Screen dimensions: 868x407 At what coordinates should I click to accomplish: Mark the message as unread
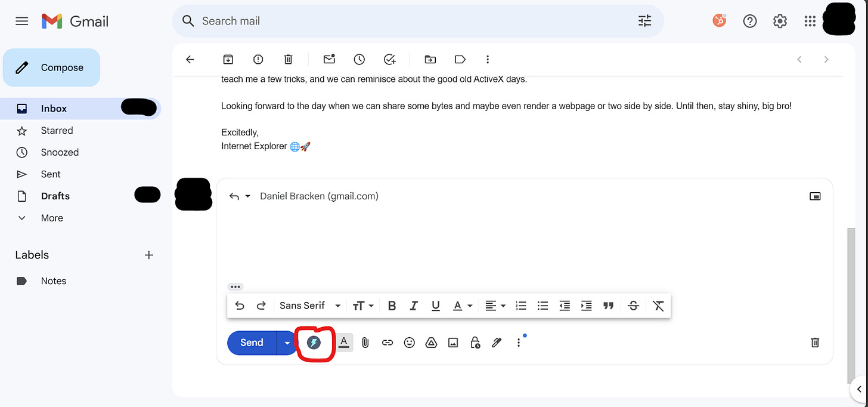pos(329,59)
